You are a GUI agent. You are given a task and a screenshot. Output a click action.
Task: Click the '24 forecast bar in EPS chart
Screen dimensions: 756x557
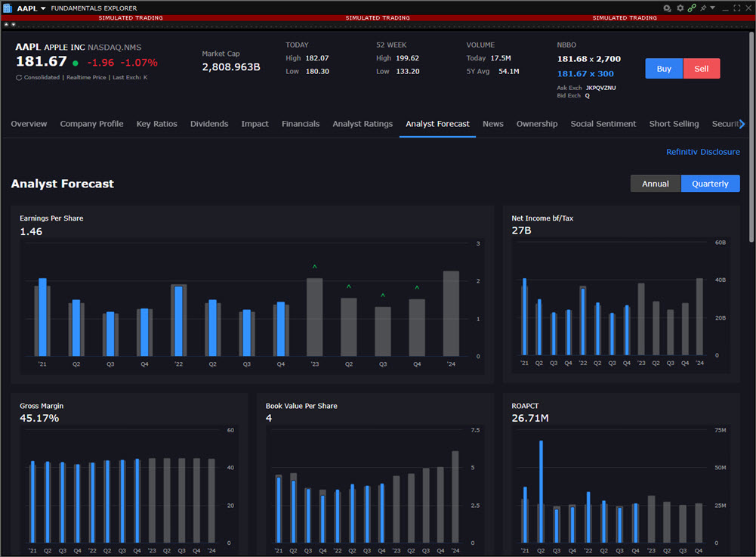tap(452, 314)
